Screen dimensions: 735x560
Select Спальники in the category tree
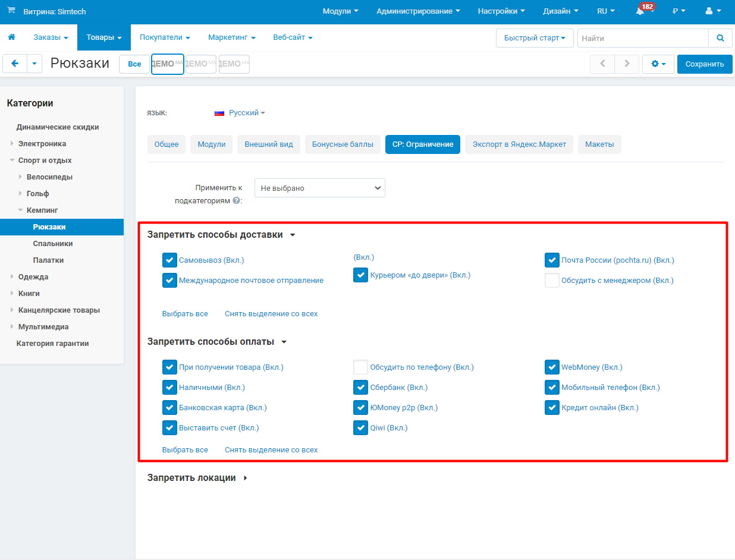coord(53,244)
